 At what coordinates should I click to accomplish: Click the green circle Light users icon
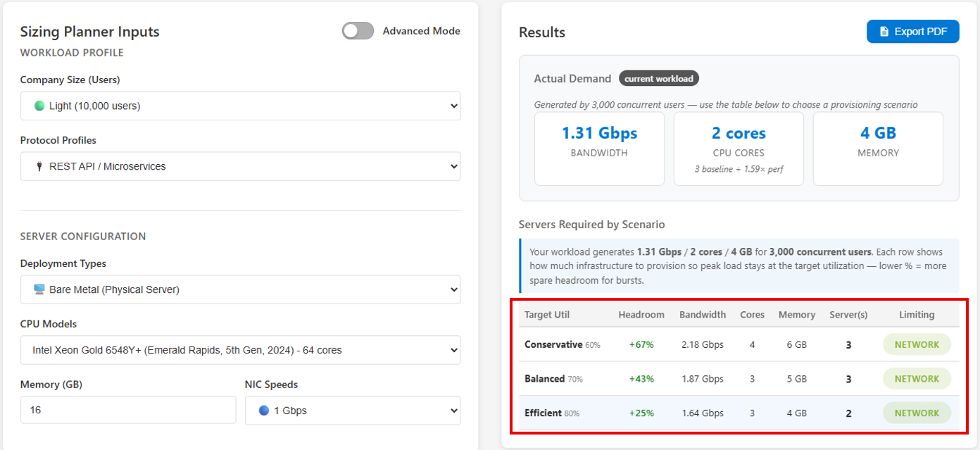point(39,106)
